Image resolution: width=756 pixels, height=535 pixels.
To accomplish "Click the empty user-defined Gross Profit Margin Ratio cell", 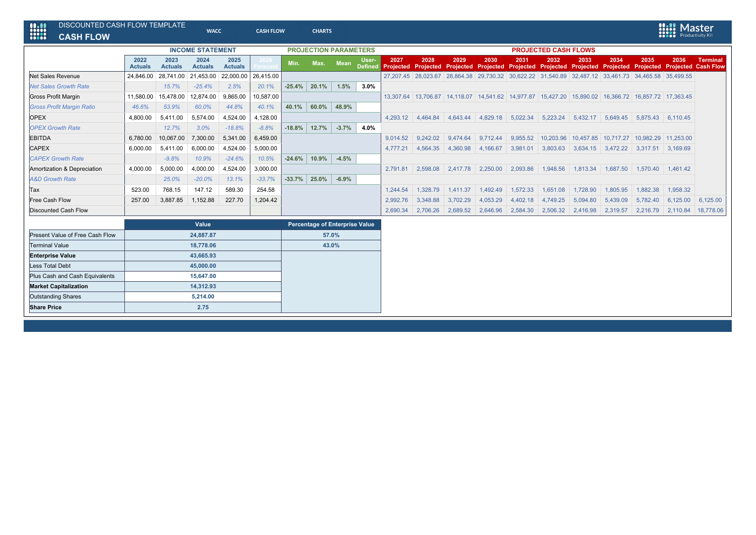I will (368, 107).
